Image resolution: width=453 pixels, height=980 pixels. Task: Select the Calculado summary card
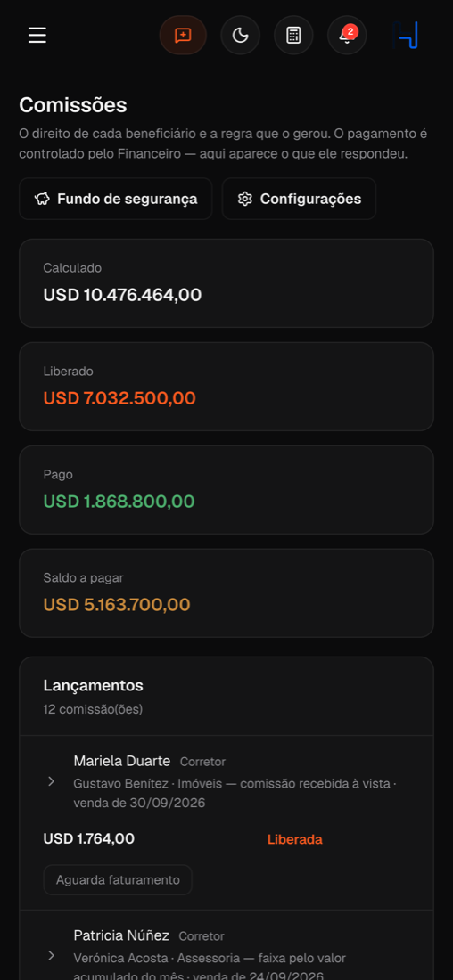click(x=226, y=283)
